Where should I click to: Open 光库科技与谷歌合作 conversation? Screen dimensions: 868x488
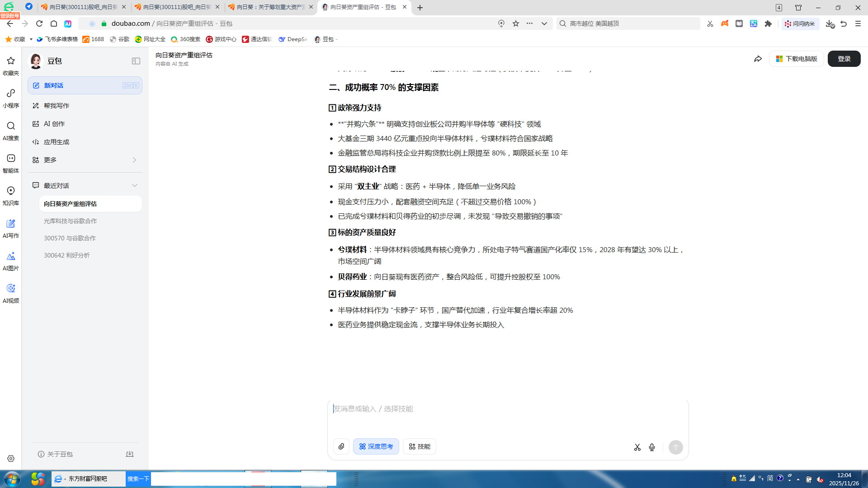[70, 221]
